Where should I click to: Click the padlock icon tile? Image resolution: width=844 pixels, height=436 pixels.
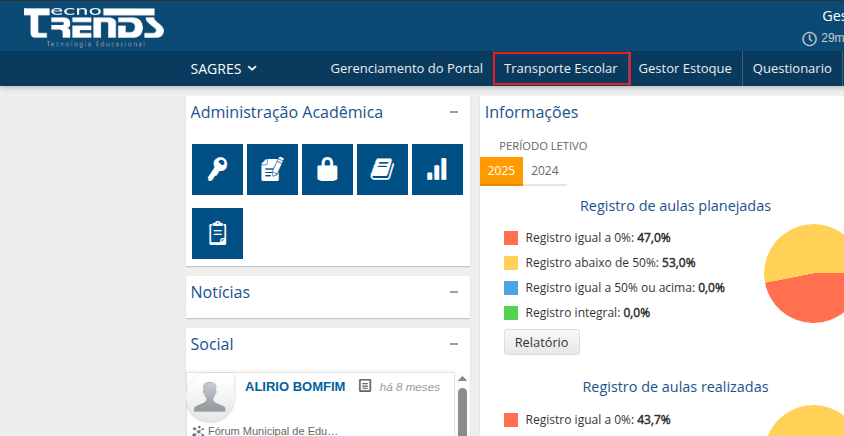tap(327, 169)
